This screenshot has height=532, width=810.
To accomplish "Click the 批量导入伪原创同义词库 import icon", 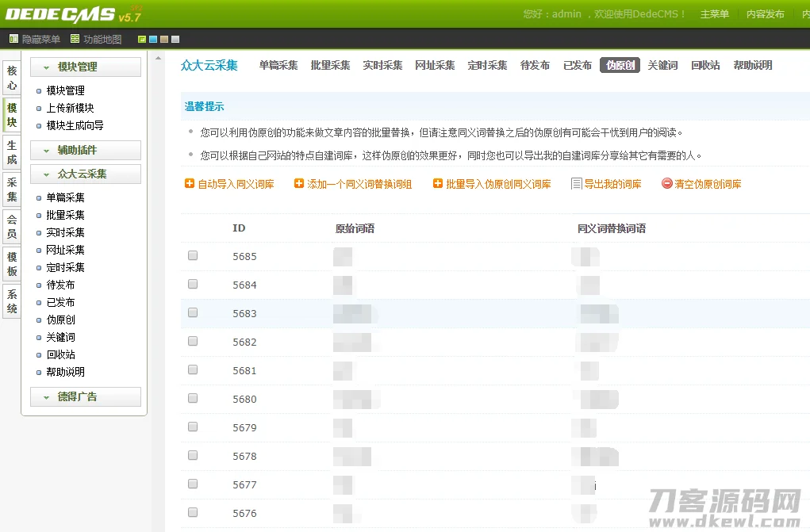I will coord(438,183).
